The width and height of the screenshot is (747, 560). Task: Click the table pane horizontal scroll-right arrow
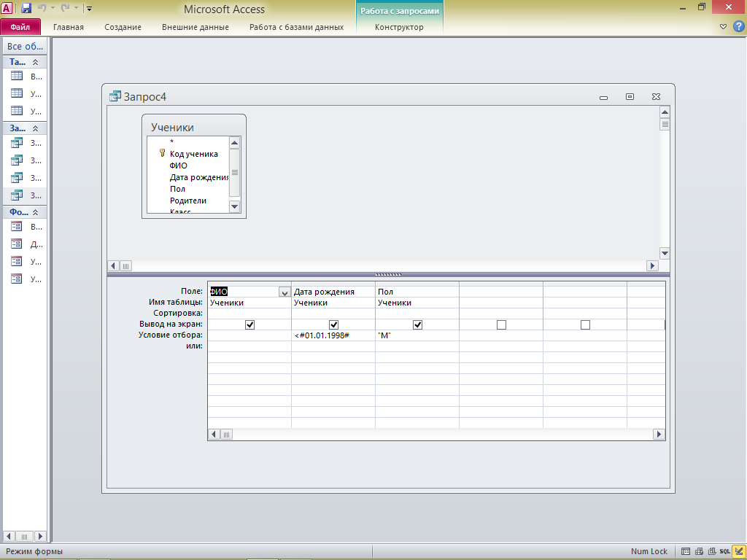pos(652,265)
